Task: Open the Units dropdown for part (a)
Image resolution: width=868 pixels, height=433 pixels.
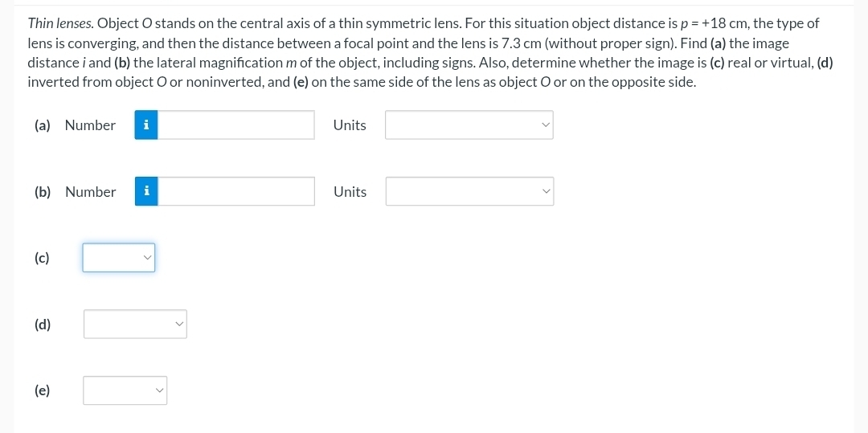Action: tap(469, 125)
